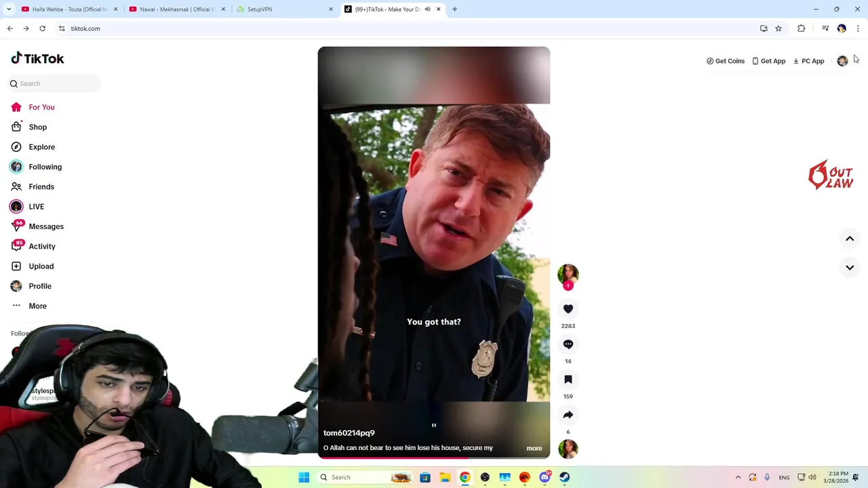Bookmark the video to favorites
The image size is (868, 488).
[568, 380]
